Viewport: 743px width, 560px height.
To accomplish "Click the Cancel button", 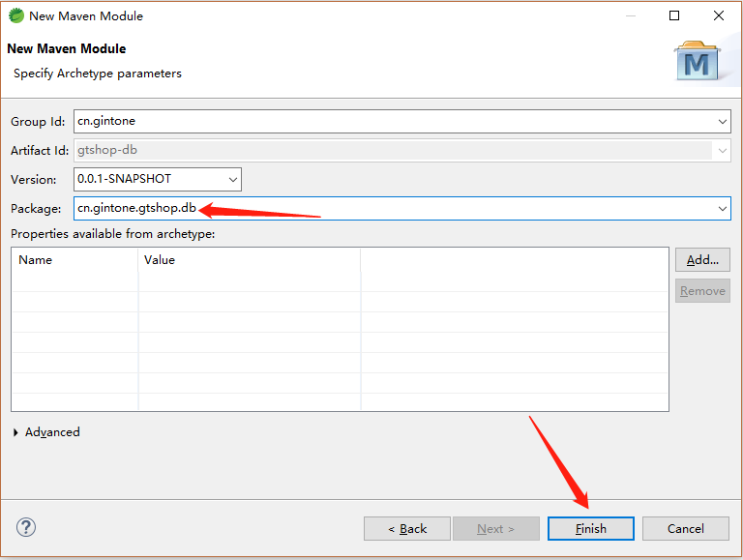I will (x=685, y=528).
